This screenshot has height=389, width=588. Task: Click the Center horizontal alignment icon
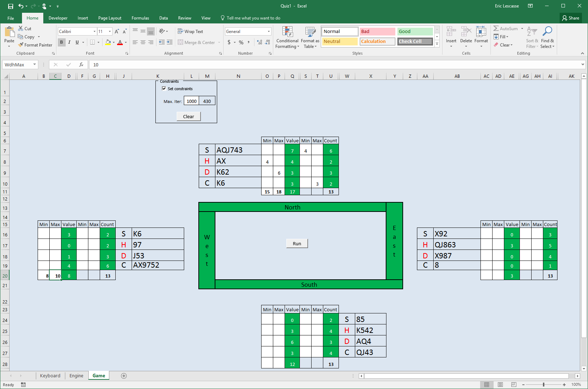(x=143, y=42)
